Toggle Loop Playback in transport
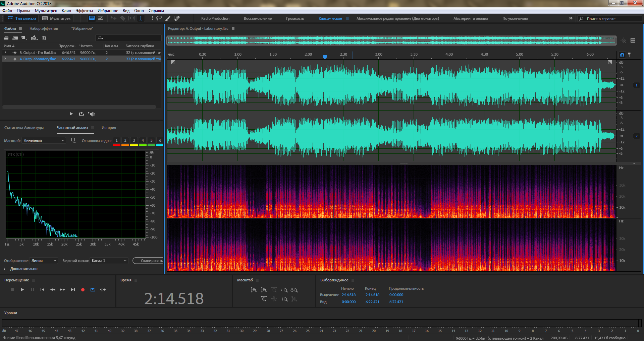 93,290
